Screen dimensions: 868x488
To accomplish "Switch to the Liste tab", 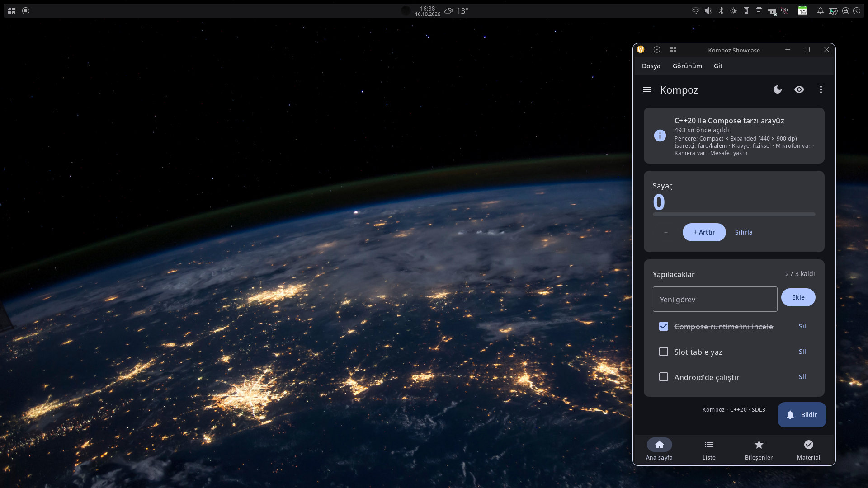I will pyautogui.click(x=709, y=450).
